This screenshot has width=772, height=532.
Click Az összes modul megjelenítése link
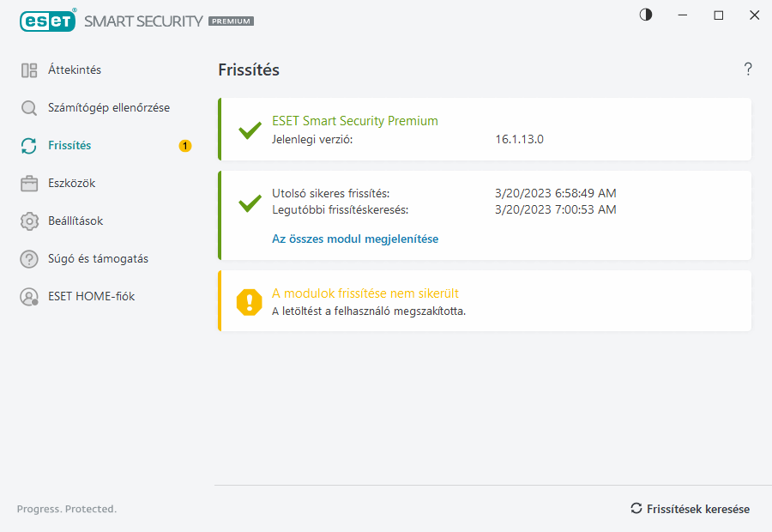point(355,239)
